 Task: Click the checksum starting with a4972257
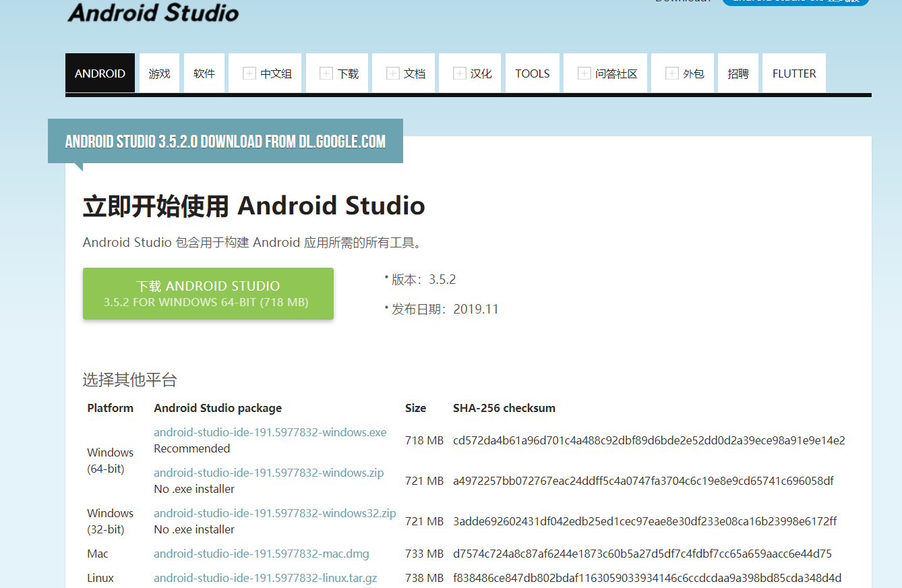tap(644, 481)
